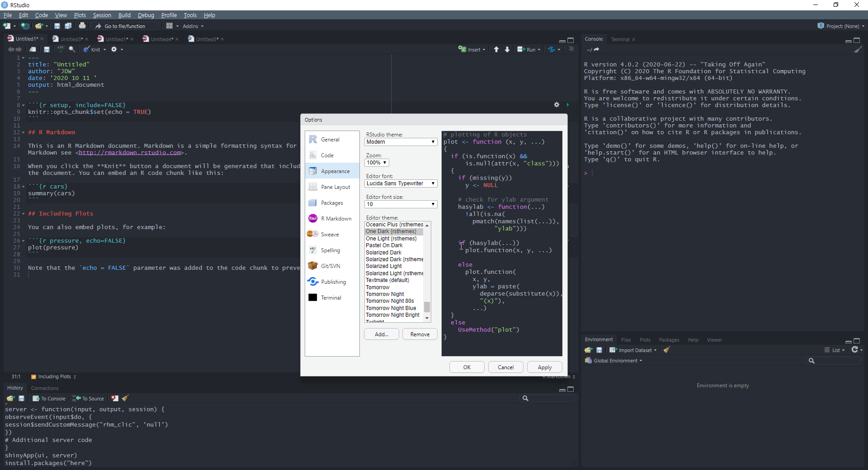Select Textmate (default) editor theme

(394, 280)
